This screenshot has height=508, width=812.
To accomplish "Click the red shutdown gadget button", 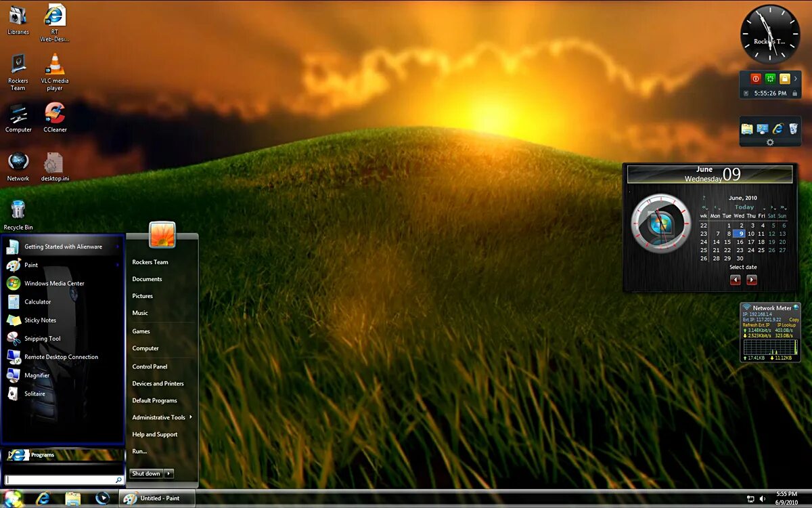I will pyautogui.click(x=756, y=79).
